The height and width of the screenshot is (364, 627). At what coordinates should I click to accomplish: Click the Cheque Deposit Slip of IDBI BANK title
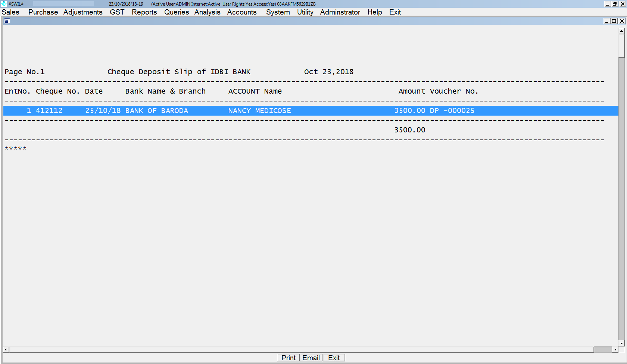click(179, 72)
